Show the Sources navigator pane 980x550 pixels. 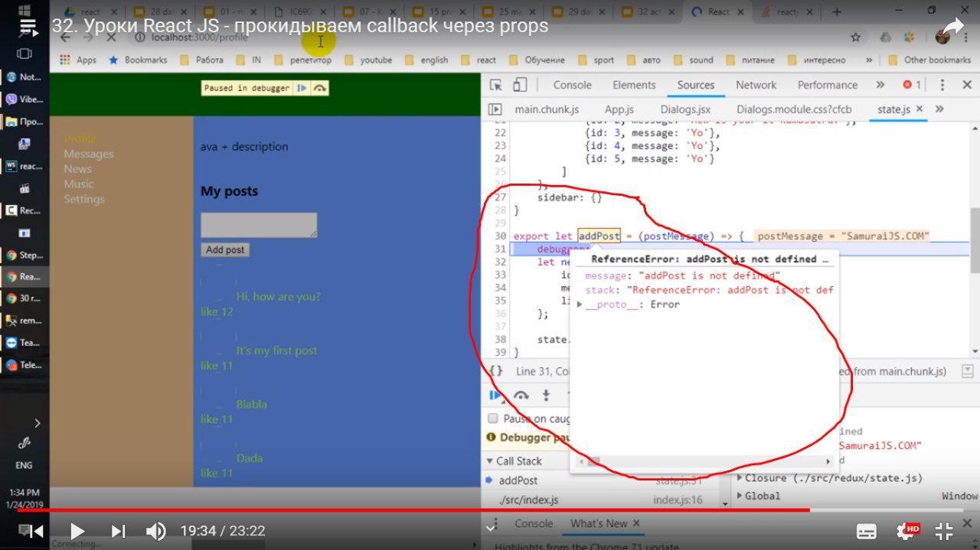point(495,109)
